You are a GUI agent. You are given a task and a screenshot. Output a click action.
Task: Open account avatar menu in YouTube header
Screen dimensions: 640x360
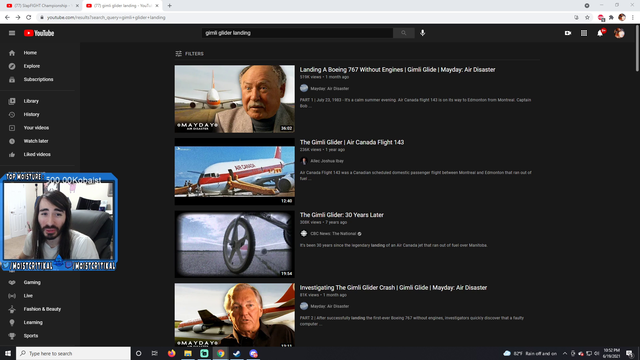619,33
